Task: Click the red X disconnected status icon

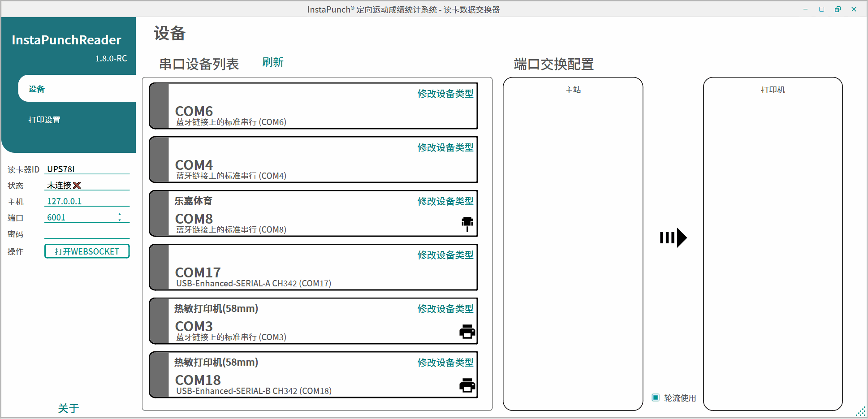Action: (77, 186)
